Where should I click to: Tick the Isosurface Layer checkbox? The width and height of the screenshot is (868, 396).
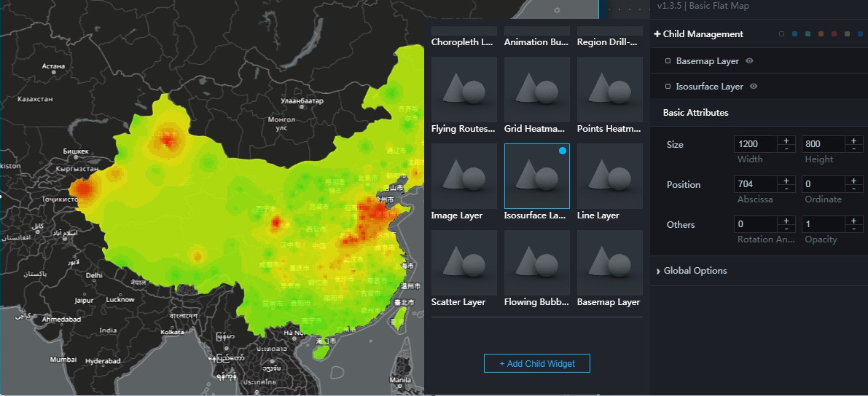(x=668, y=87)
